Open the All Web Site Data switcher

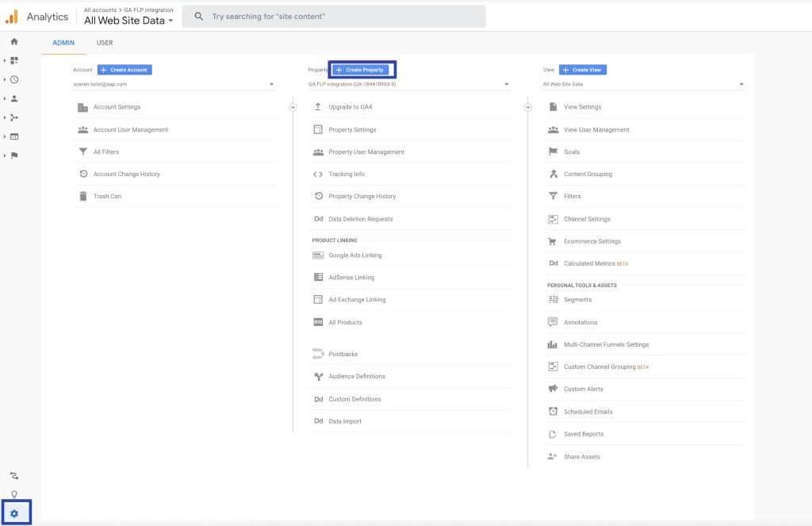click(128, 21)
